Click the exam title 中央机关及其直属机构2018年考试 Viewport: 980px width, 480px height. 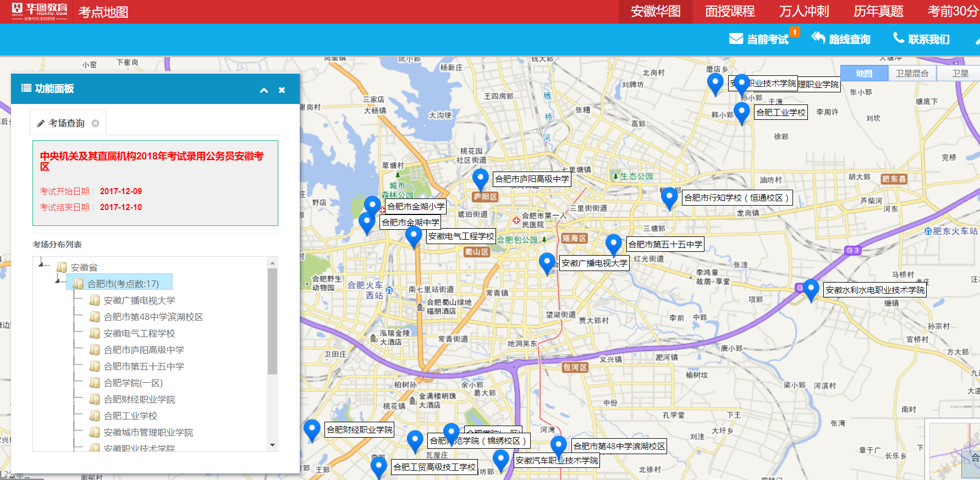pyautogui.click(x=152, y=161)
